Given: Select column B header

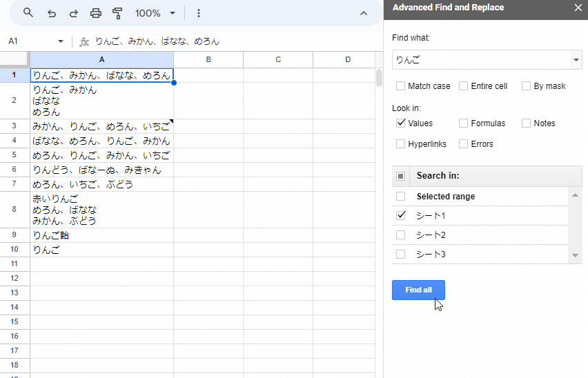Looking at the screenshot, I should tap(208, 60).
